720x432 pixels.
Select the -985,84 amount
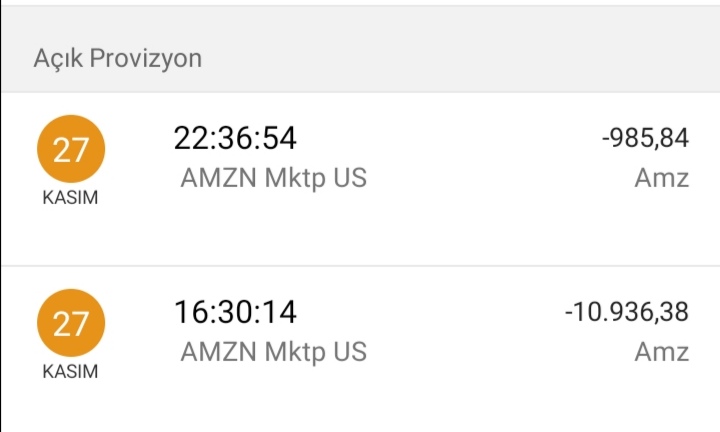(645, 138)
